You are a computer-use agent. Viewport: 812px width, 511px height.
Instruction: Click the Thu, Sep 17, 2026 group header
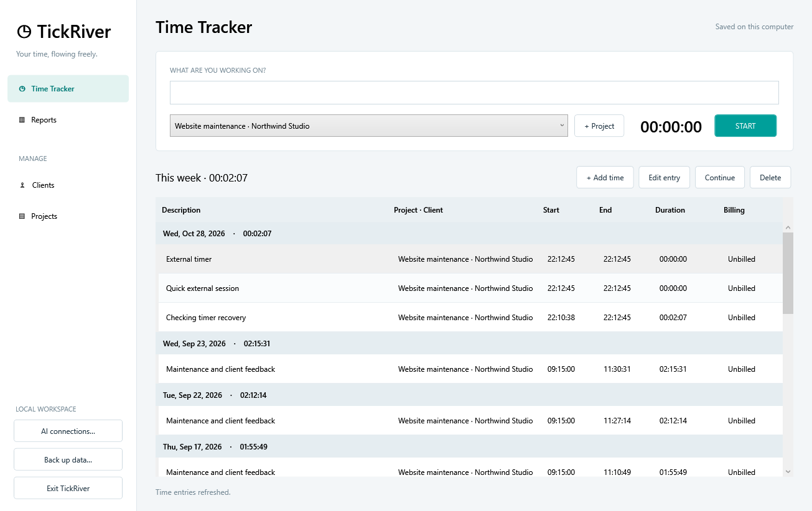pos(469,446)
